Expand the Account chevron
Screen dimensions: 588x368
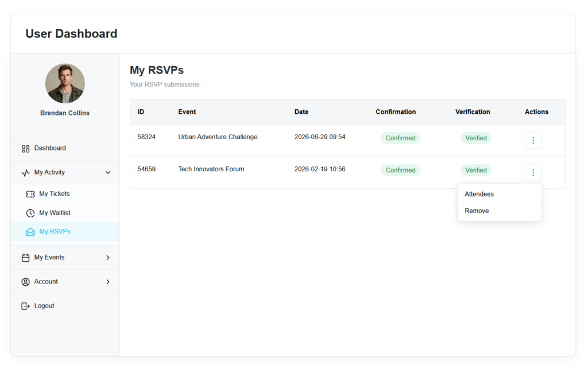coord(108,282)
